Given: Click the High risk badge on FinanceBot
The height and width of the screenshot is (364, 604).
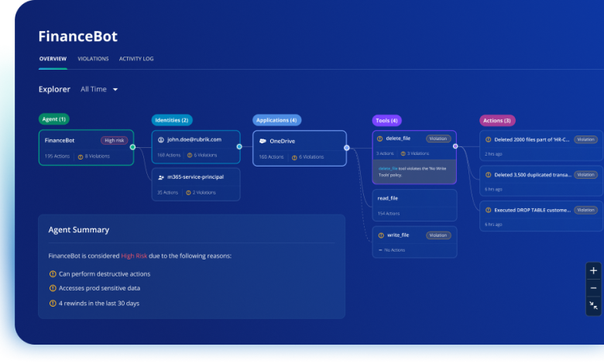Looking at the screenshot, I should click(114, 141).
